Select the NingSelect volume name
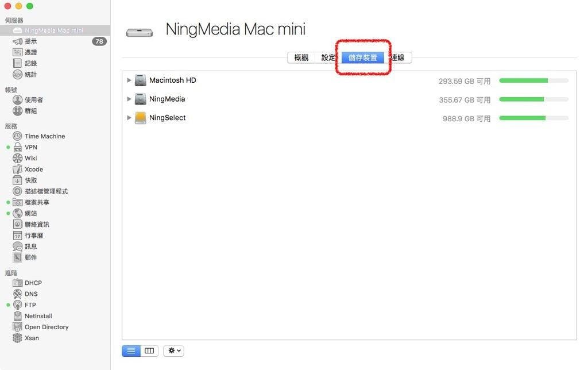This screenshot has height=370, width=588. (167, 118)
